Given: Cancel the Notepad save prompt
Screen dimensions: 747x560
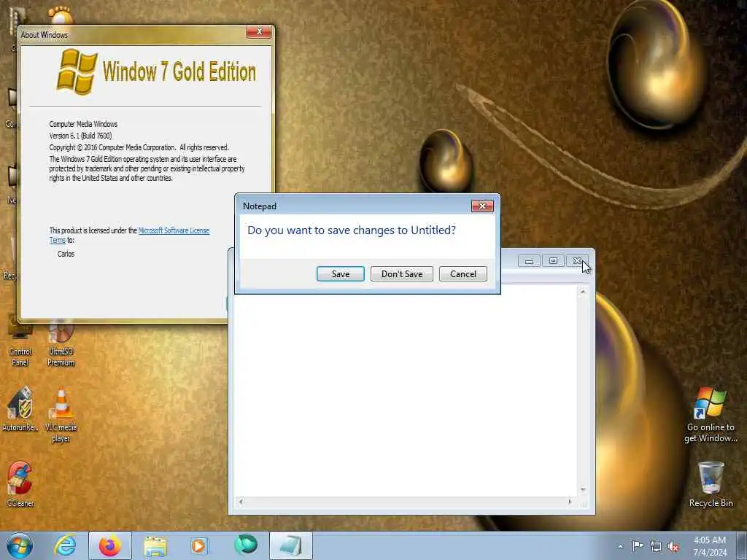Looking at the screenshot, I should pos(462,274).
